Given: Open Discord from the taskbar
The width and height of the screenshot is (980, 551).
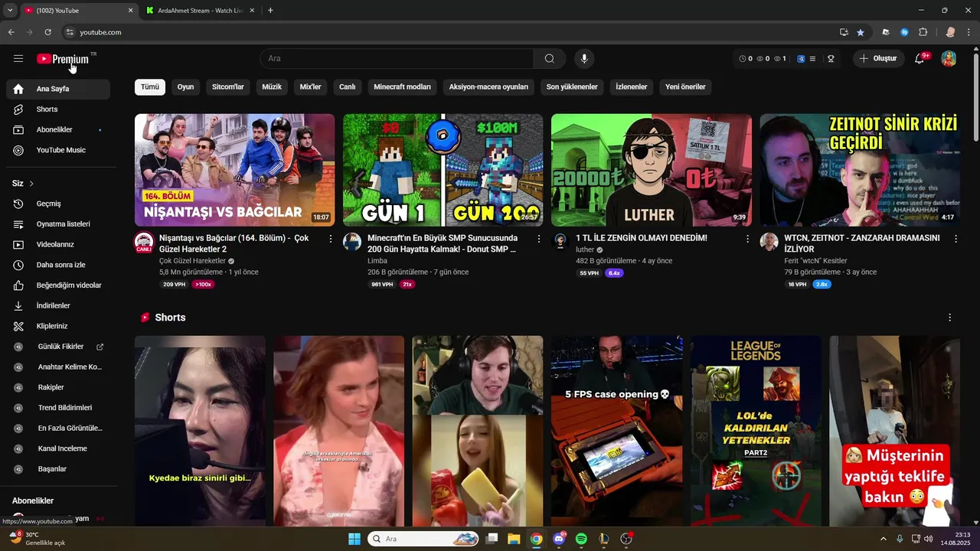Looking at the screenshot, I should [x=559, y=539].
